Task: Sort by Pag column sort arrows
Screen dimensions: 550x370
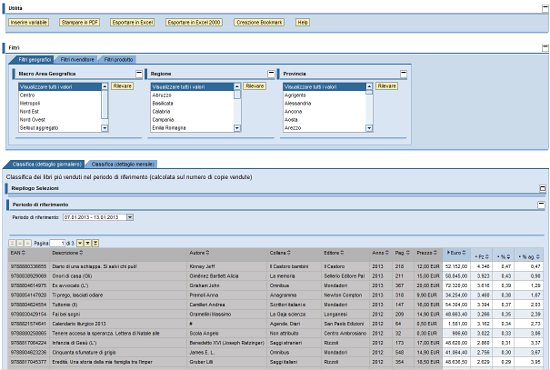Action: 408,253
